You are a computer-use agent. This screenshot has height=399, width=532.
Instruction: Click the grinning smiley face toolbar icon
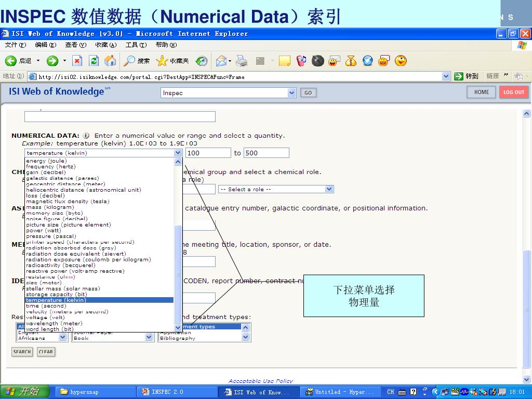tap(401, 61)
